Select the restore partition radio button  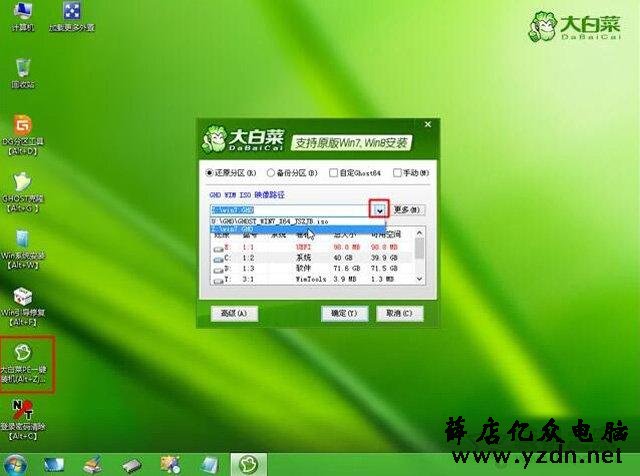coord(209,173)
